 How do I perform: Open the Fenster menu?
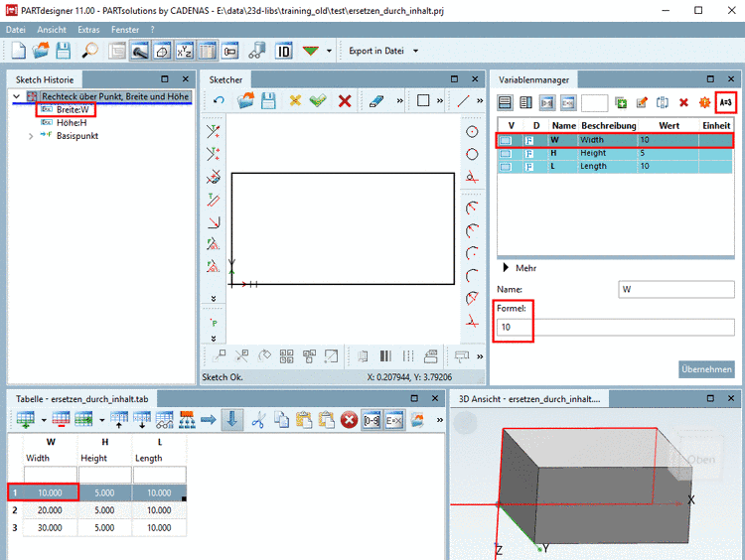tap(125, 30)
